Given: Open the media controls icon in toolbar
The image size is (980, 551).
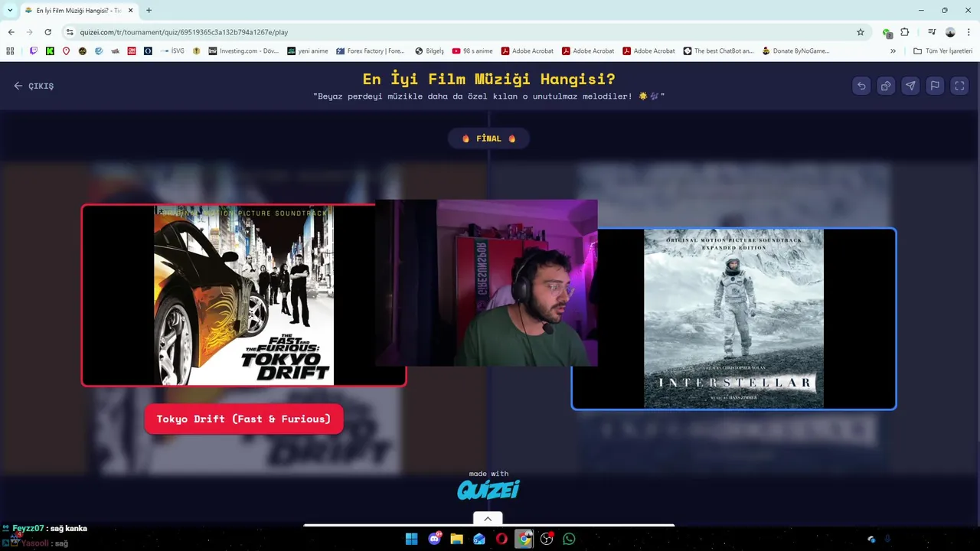Looking at the screenshot, I should (932, 32).
